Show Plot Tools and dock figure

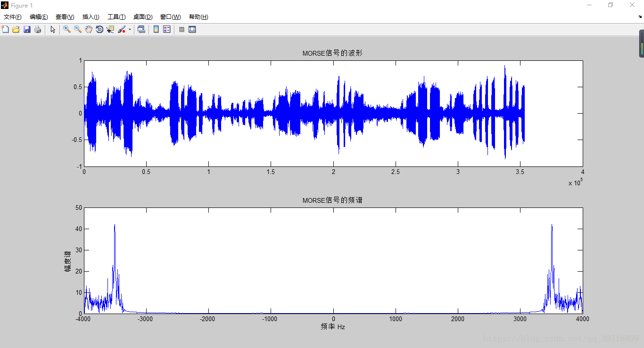192,29
